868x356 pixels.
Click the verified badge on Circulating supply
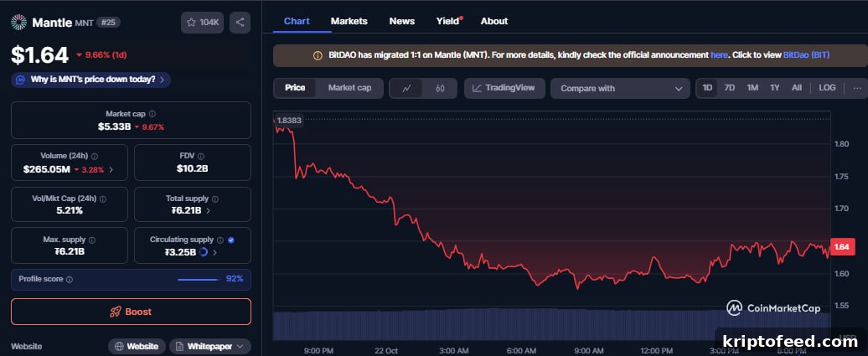pyautogui.click(x=231, y=240)
